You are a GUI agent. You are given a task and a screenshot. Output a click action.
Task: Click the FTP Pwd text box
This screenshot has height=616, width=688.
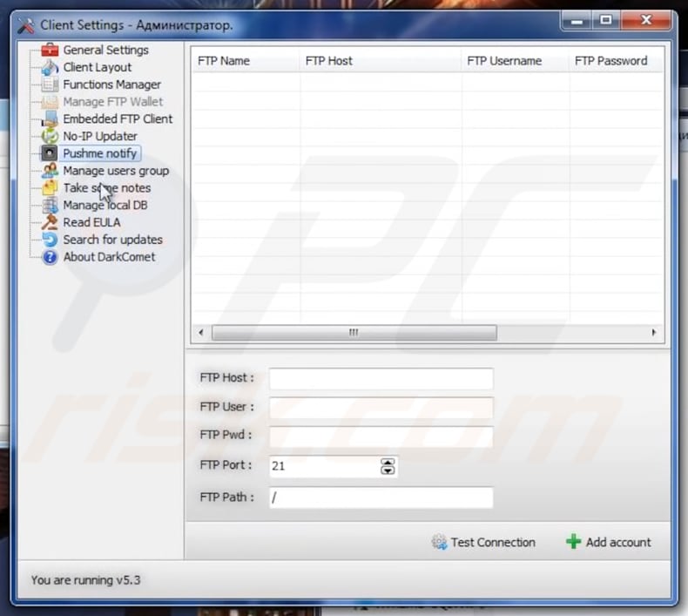click(x=381, y=437)
